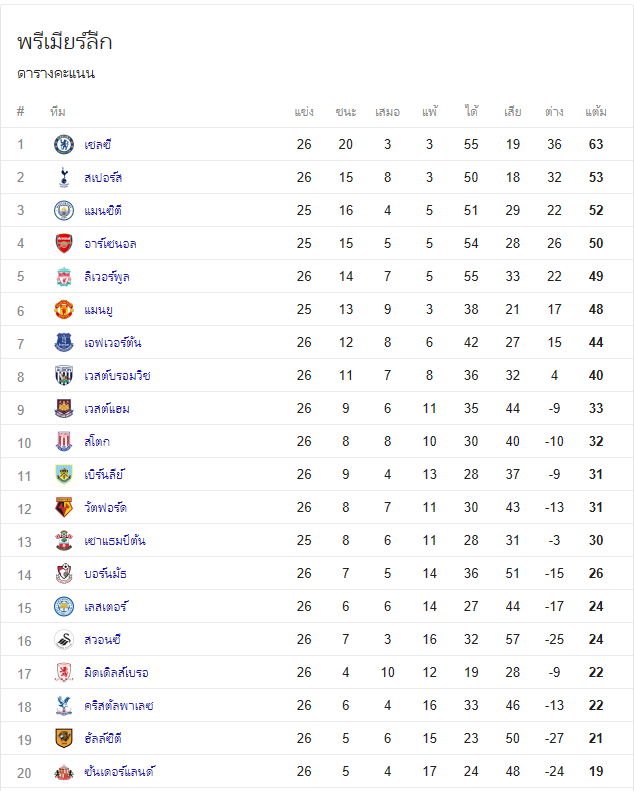
Task: Select the Swansea swan crest icon
Action: (64, 640)
